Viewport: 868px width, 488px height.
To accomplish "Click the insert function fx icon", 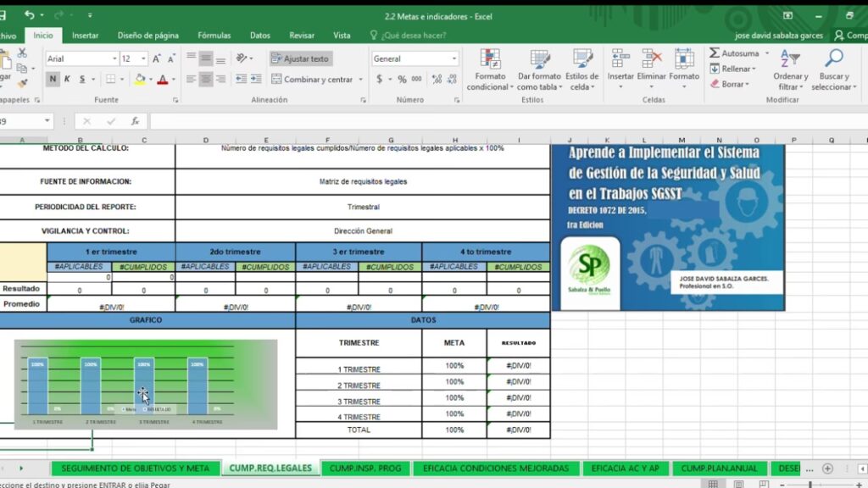I will coord(135,121).
